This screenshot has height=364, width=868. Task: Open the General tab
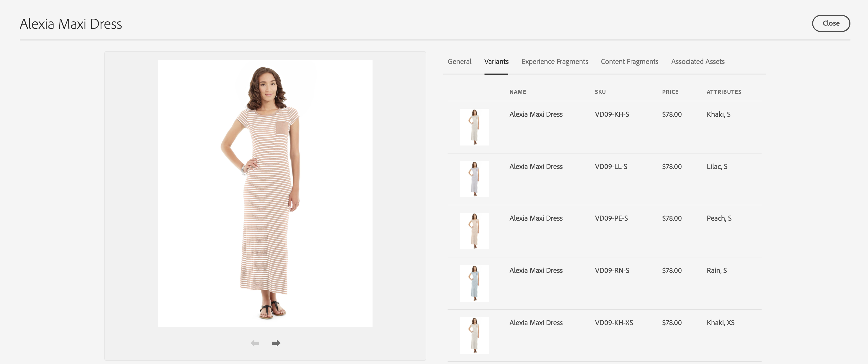(x=459, y=61)
